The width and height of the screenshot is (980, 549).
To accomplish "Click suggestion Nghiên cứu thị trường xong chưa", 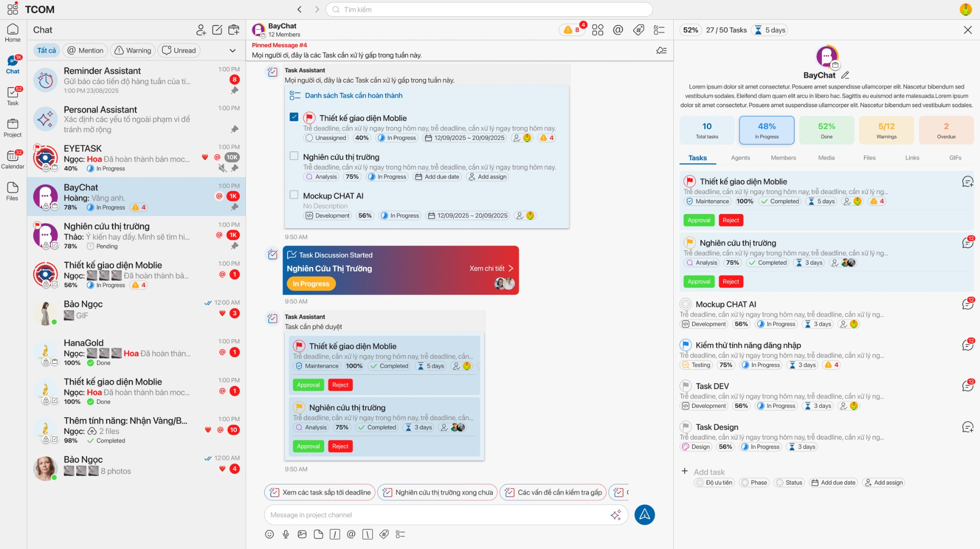I will click(x=437, y=492).
